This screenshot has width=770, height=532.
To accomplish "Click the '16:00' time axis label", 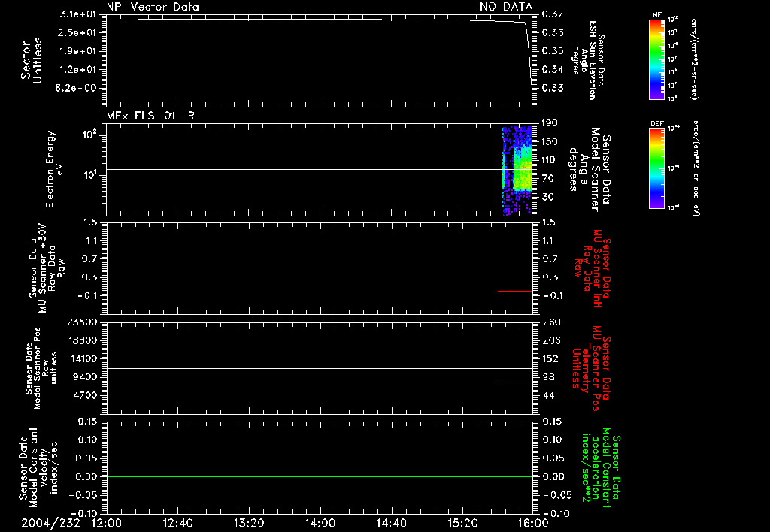I will tap(533, 523).
